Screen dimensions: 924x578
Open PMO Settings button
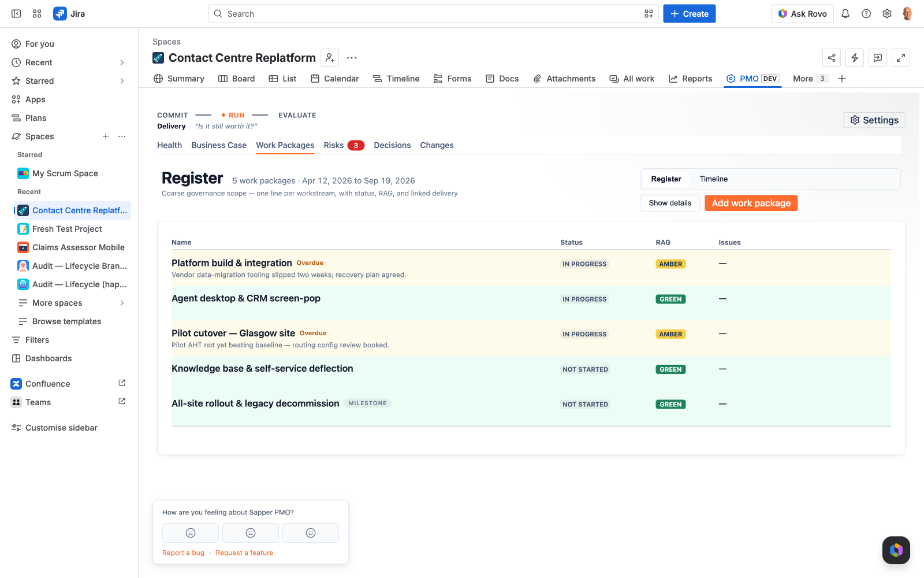point(874,120)
